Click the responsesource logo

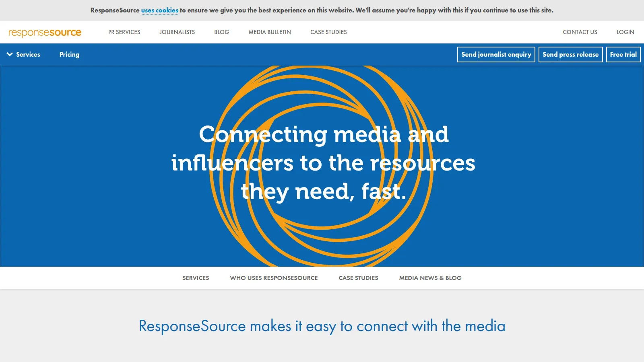[x=44, y=32]
